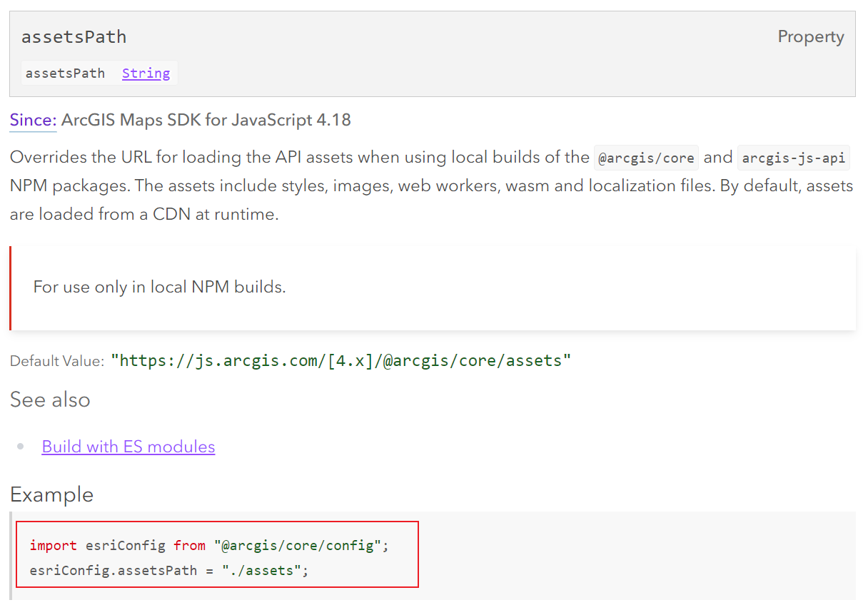Image resolution: width=868 pixels, height=610 pixels.
Task: Click the "@arcgis/core" inline code in the description
Action: tap(646, 158)
